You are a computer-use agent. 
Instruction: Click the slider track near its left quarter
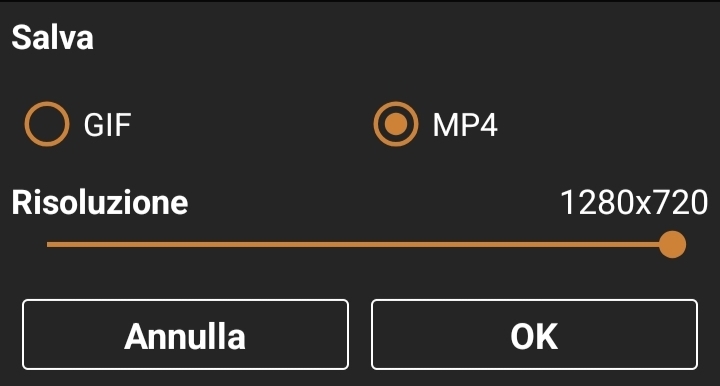pos(203,244)
